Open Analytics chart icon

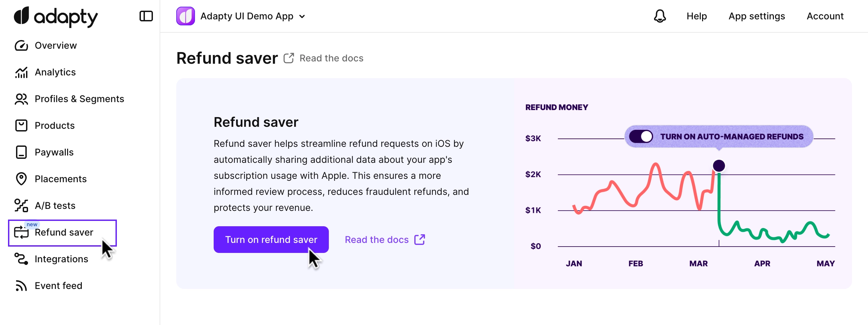21,72
